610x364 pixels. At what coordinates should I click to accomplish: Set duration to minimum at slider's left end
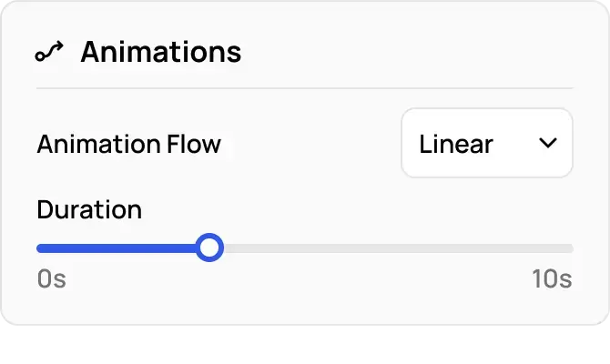tap(39, 248)
